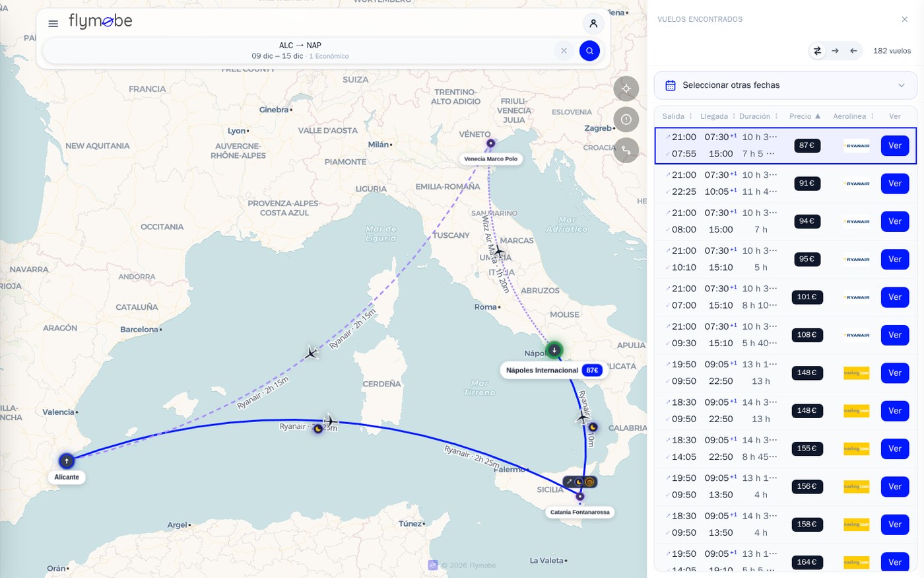This screenshot has height=578, width=924.
Task: Center map with the locate icon
Action: [626, 89]
